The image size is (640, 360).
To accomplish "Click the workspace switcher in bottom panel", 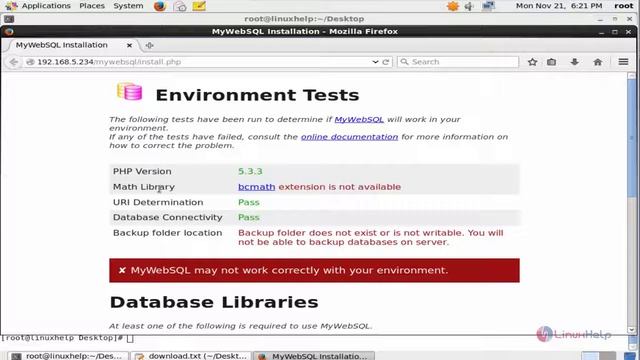I will [x=599, y=356].
